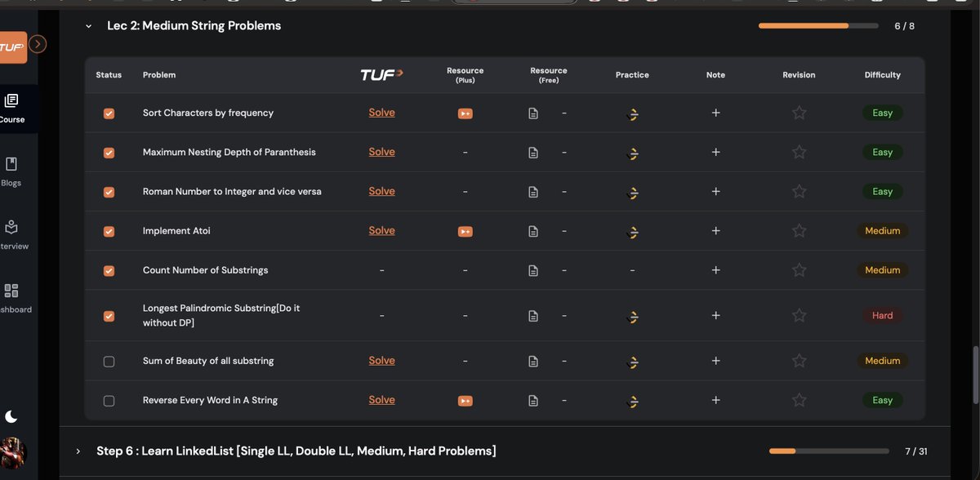The width and height of the screenshot is (980, 480).
Task: Click the Hard difficulty badge
Action: pos(883,316)
